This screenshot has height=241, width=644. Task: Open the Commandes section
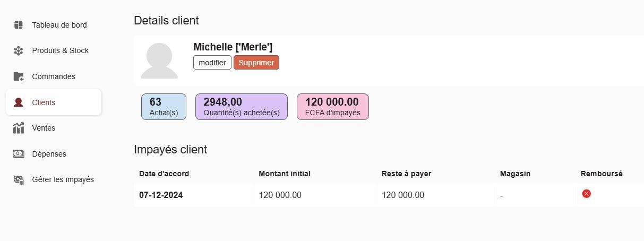pos(54,76)
